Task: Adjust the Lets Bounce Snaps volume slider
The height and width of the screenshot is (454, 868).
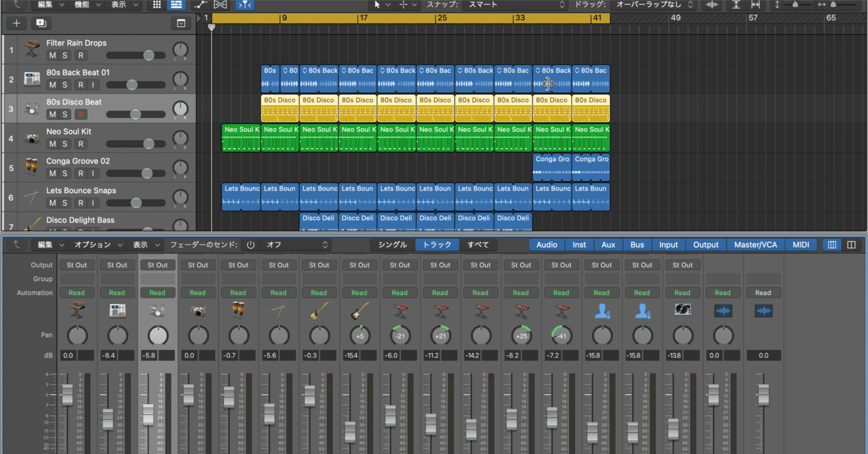Action: pyautogui.click(x=136, y=203)
